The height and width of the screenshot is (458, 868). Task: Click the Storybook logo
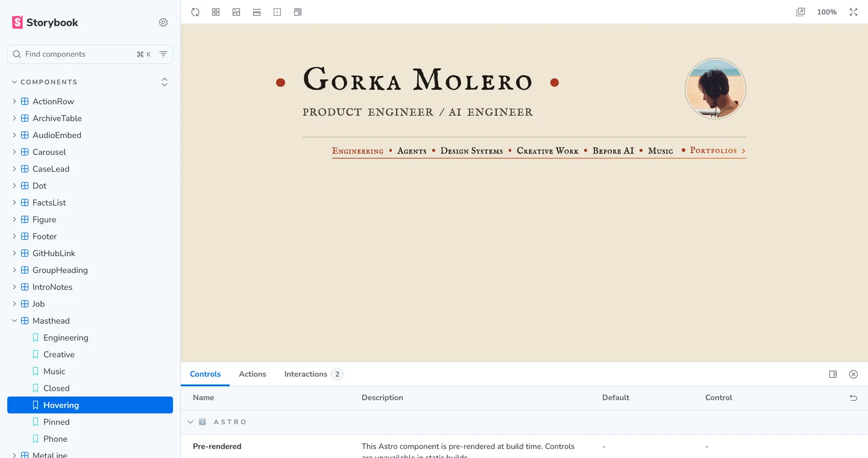[45, 22]
